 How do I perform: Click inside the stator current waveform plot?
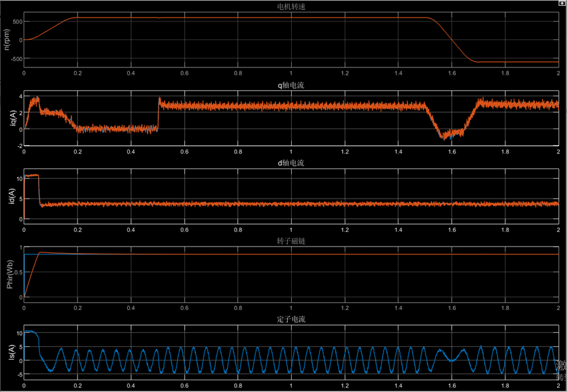(x=291, y=352)
